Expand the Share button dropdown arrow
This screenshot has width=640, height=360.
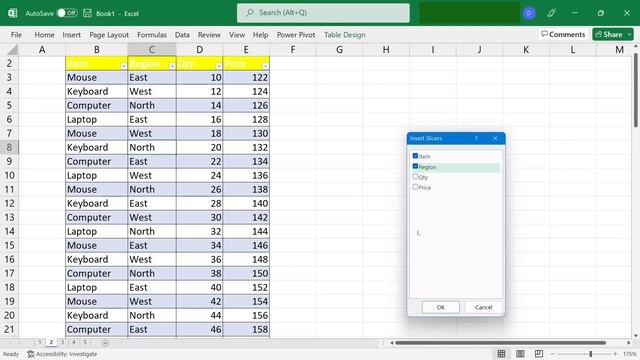coord(629,35)
